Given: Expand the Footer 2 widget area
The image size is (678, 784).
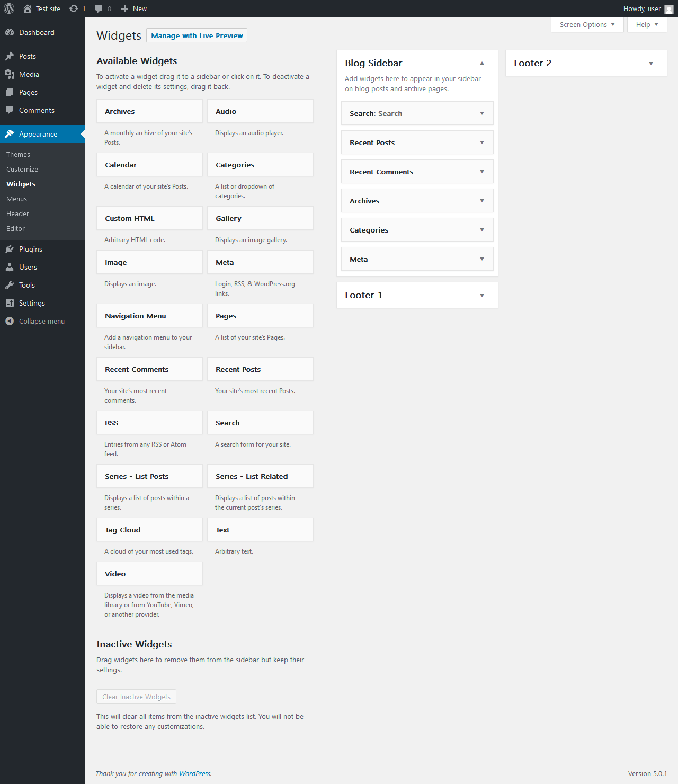Looking at the screenshot, I should click(651, 63).
